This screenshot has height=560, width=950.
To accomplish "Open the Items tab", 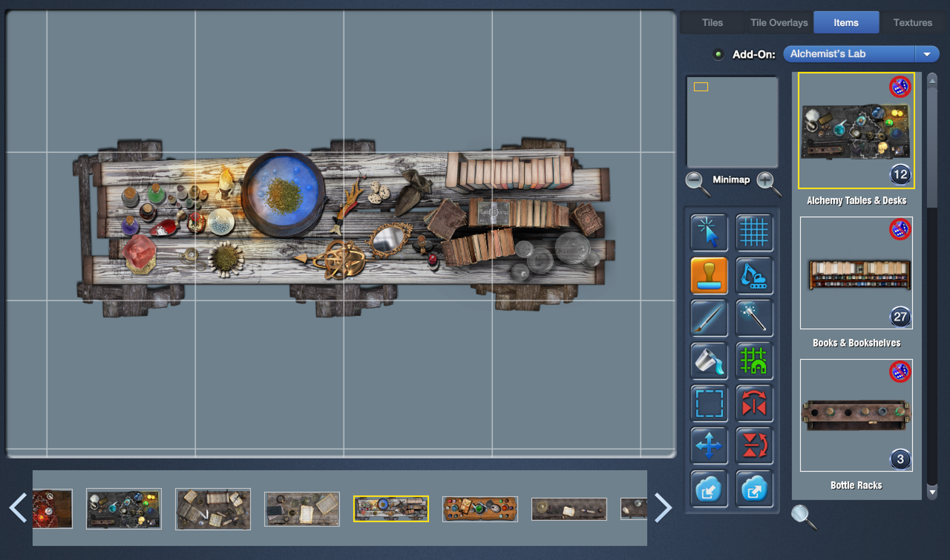I will coord(846,22).
